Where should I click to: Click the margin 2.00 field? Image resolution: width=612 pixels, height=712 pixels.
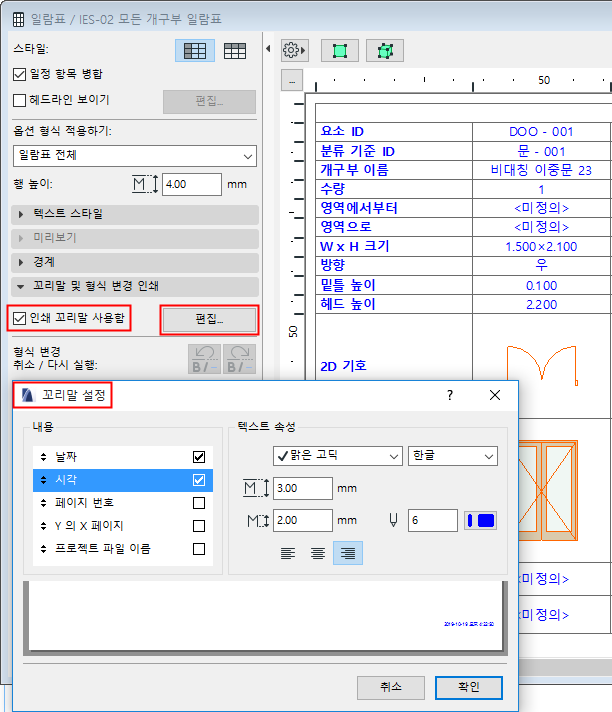click(303, 520)
